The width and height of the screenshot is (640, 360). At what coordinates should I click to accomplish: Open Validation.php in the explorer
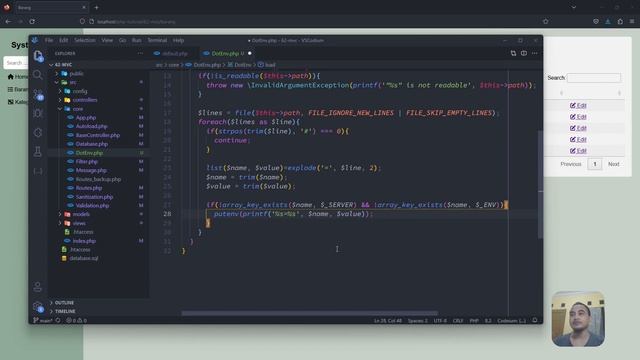pos(92,205)
